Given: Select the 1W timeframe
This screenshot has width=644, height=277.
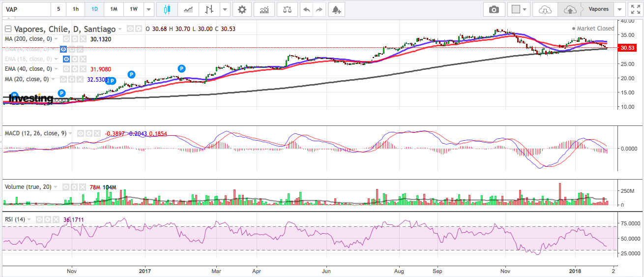Looking at the screenshot, I should [x=133, y=9].
